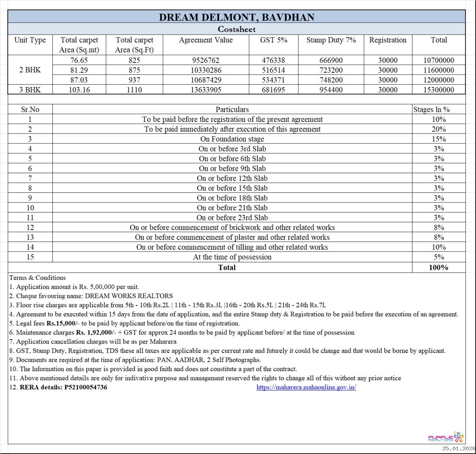476x454 pixels.
Task: Click the Stamp Duty 7% column header
Action: click(x=331, y=40)
